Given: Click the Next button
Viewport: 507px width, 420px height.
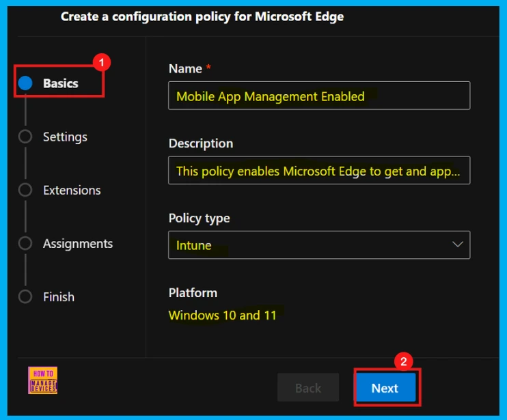Looking at the screenshot, I should (x=385, y=388).
